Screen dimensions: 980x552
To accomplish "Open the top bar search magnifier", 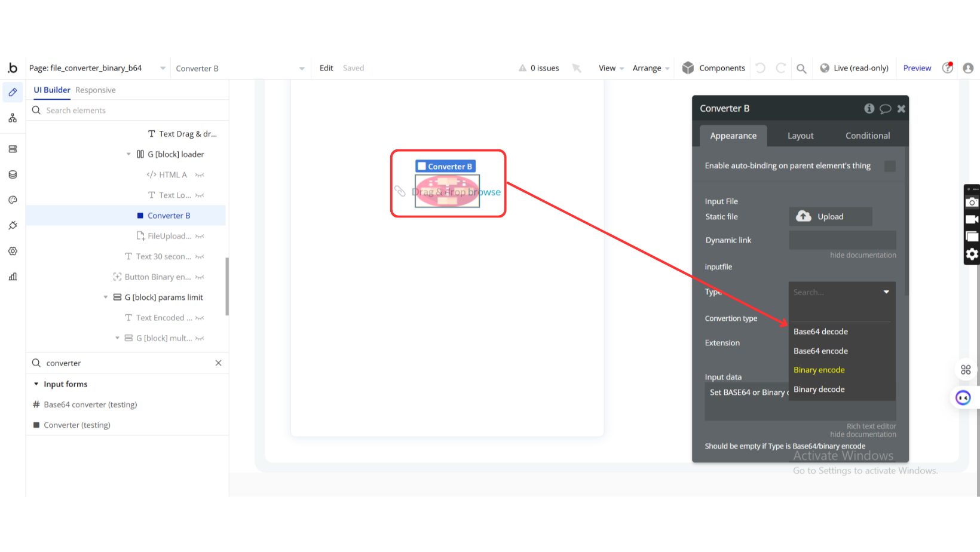I will pyautogui.click(x=801, y=69).
